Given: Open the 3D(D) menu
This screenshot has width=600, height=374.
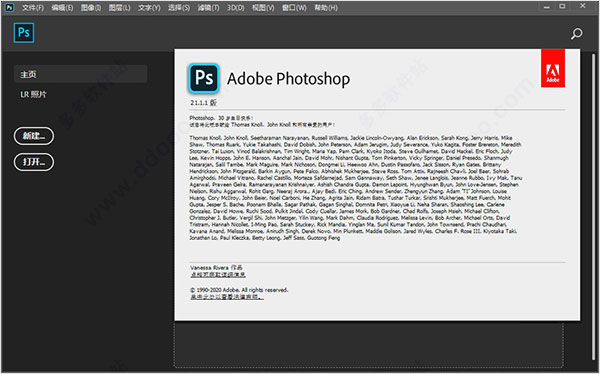Looking at the screenshot, I should pos(235,8).
